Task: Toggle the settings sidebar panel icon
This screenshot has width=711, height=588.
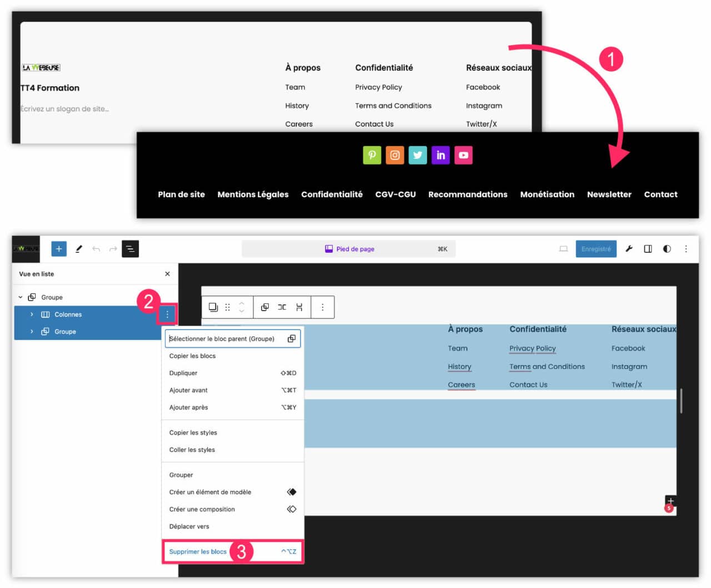Action: point(648,248)
